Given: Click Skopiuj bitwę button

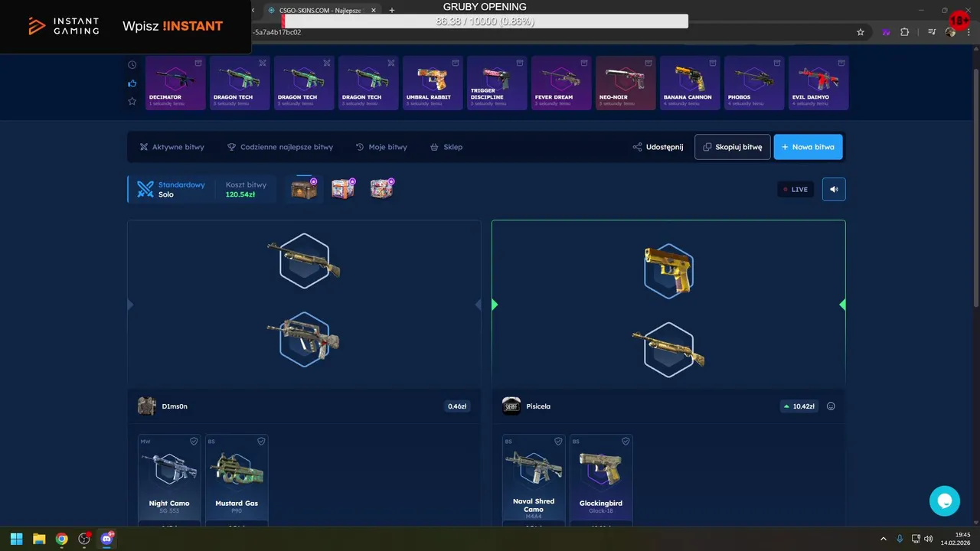Looking at the screenshot, I should pos(733,147).
